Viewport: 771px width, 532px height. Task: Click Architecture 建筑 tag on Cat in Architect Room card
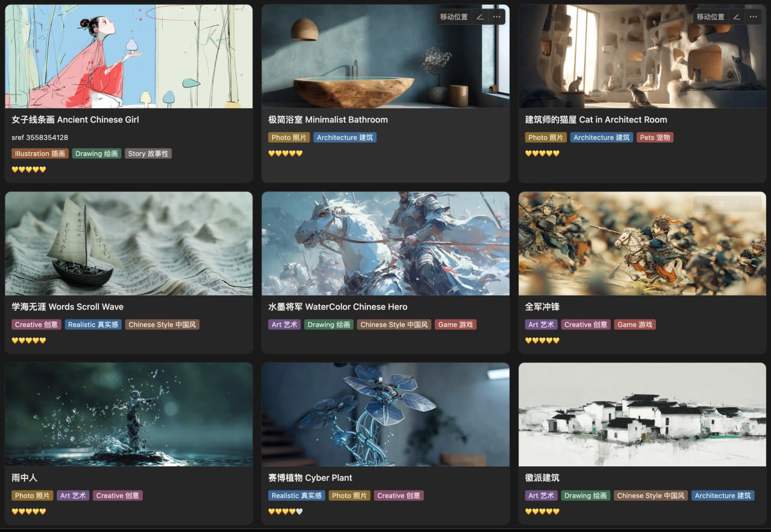point(602,138)
